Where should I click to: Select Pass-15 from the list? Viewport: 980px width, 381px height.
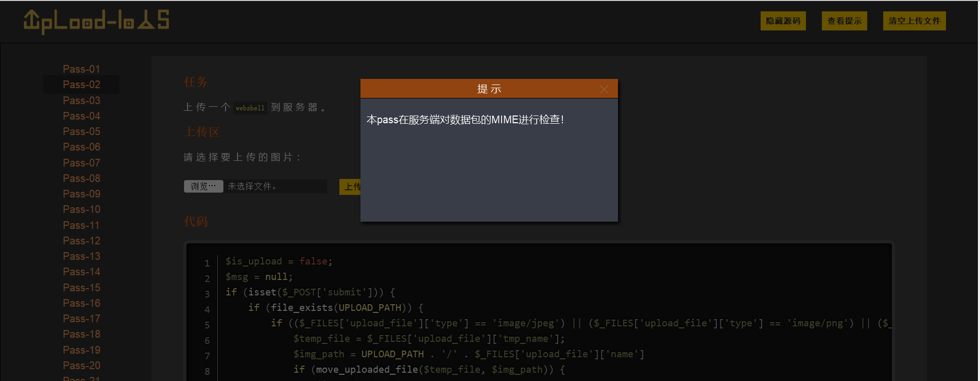[81, 288]
